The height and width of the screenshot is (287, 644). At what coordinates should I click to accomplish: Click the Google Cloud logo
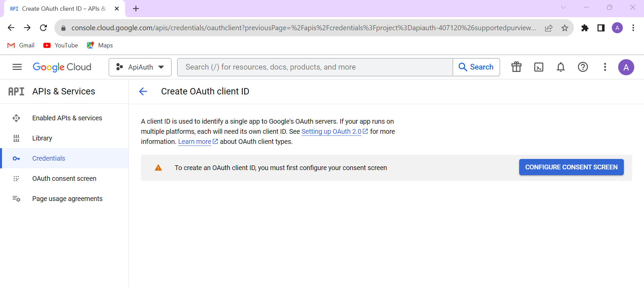pyautogui.click(x=62, y=67)
